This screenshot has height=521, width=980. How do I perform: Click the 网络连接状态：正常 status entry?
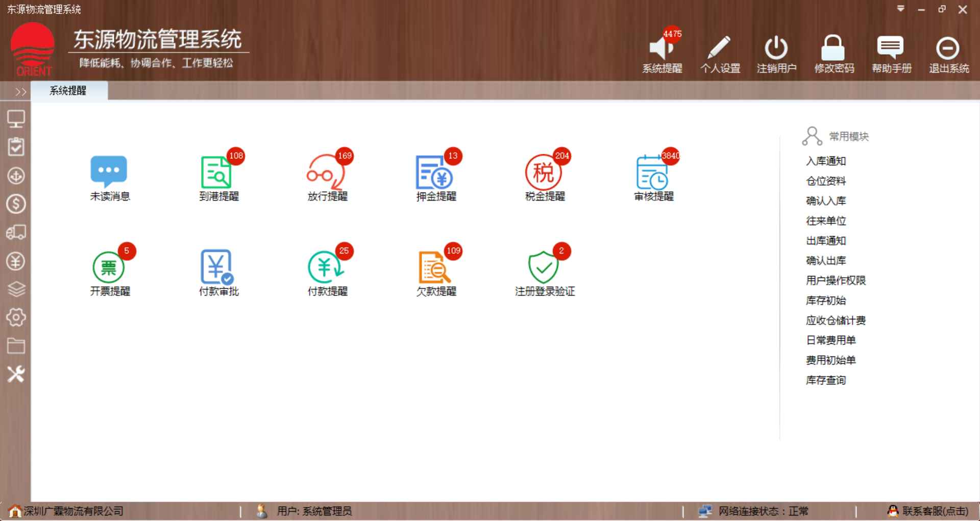pyautogui.click(x=764, y=511)
